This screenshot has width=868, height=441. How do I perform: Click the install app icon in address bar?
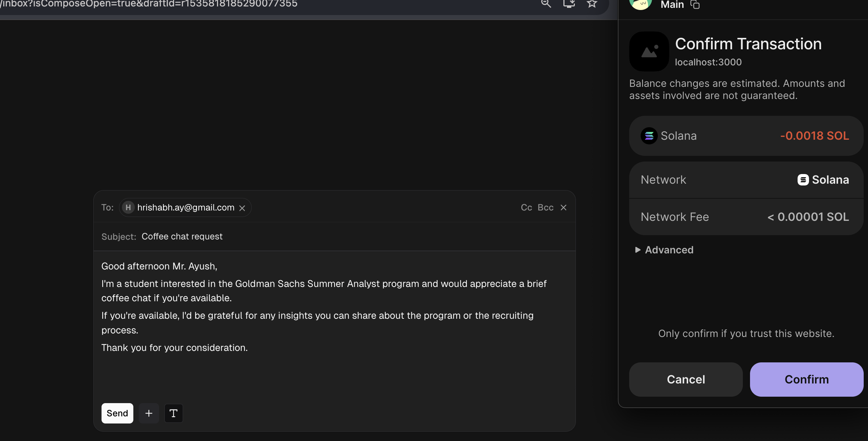569,4
